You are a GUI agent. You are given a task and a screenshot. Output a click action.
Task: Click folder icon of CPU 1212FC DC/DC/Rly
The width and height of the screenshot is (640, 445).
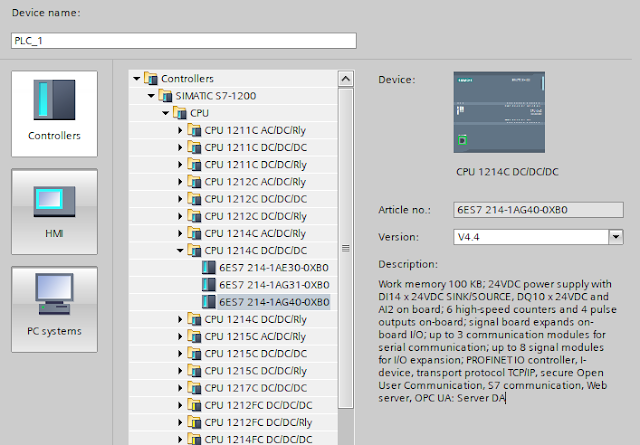point(194,422)
